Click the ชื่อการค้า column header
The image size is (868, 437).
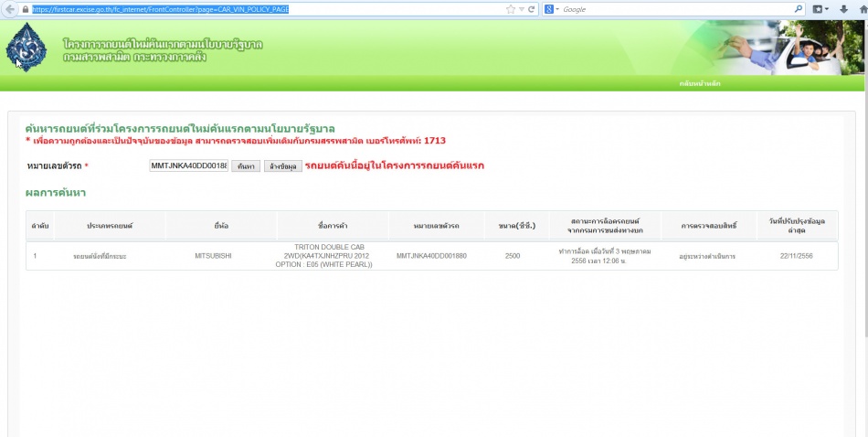[333, 226]
